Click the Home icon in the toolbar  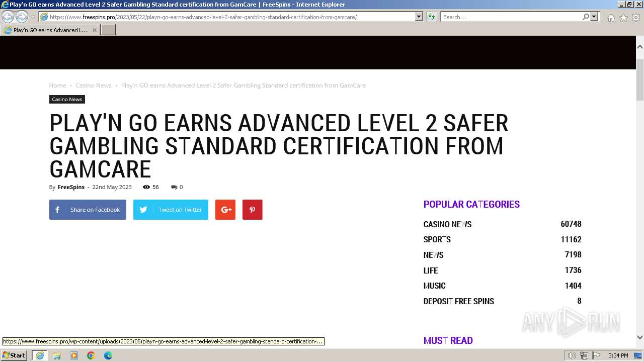[611, 18]
